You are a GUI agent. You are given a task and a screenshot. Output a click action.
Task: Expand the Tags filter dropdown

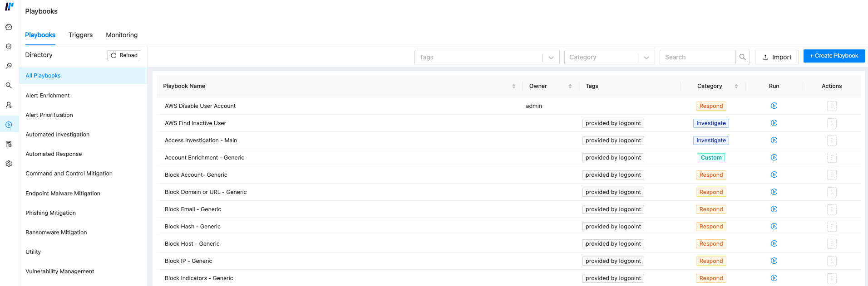tap(551, 58)
